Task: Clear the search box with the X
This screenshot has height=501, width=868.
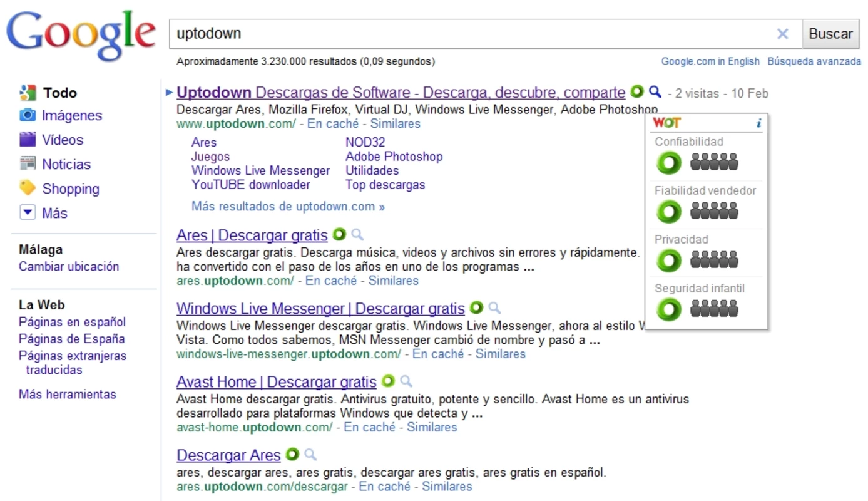Action: tap(782, 34)
